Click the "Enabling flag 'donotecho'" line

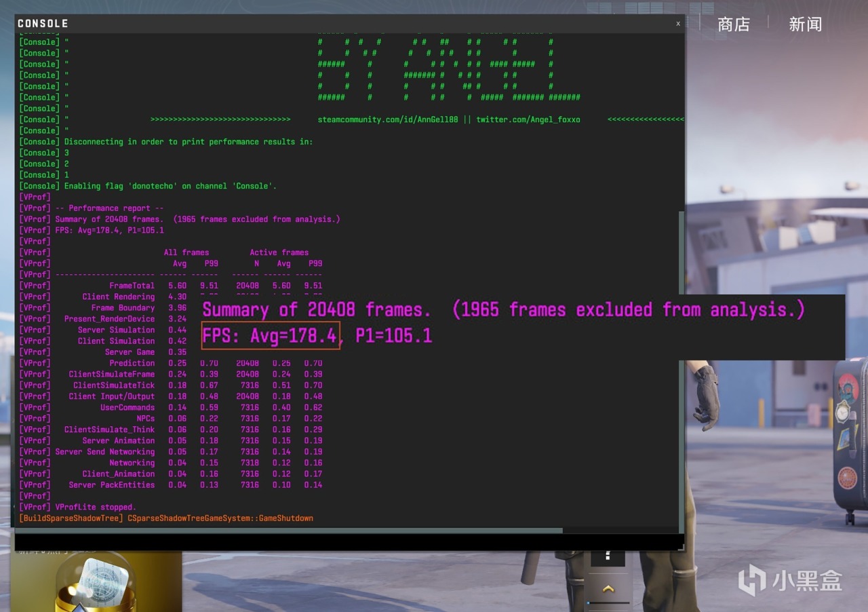(170, 186)
